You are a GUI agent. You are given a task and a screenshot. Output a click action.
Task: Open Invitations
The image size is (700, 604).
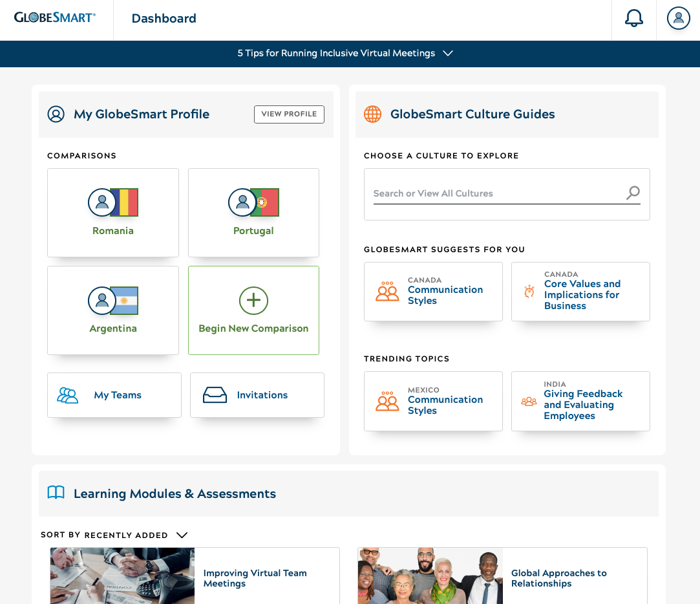(x=257, y=395)
